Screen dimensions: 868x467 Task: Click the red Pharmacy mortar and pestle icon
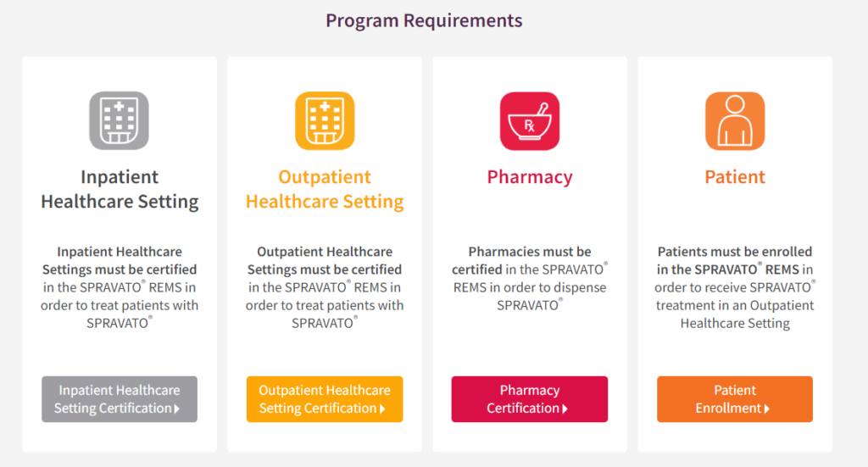tap(530, 121)
